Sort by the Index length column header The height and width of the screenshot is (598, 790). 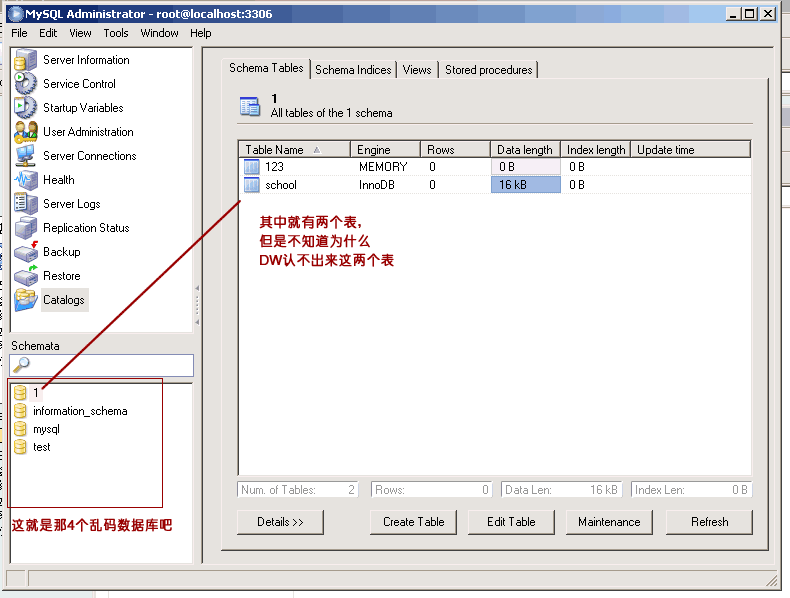coord(596,150)
